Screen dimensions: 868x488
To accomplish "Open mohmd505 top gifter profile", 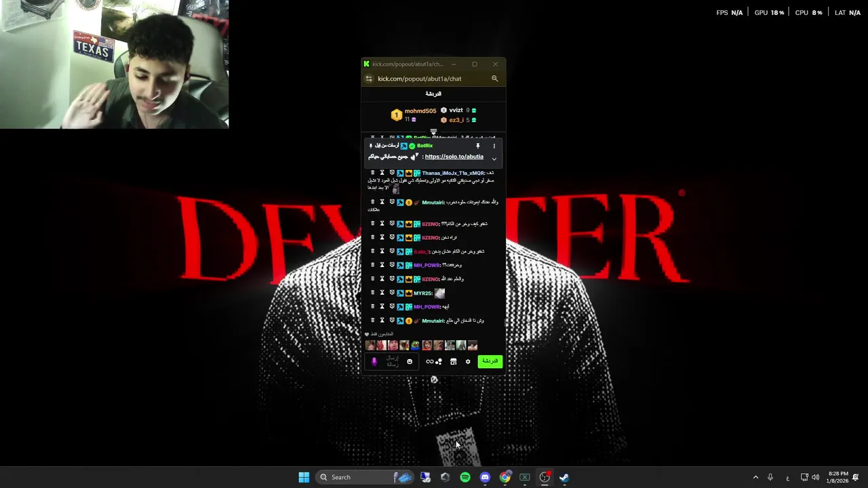I will (x=420, y=111).
